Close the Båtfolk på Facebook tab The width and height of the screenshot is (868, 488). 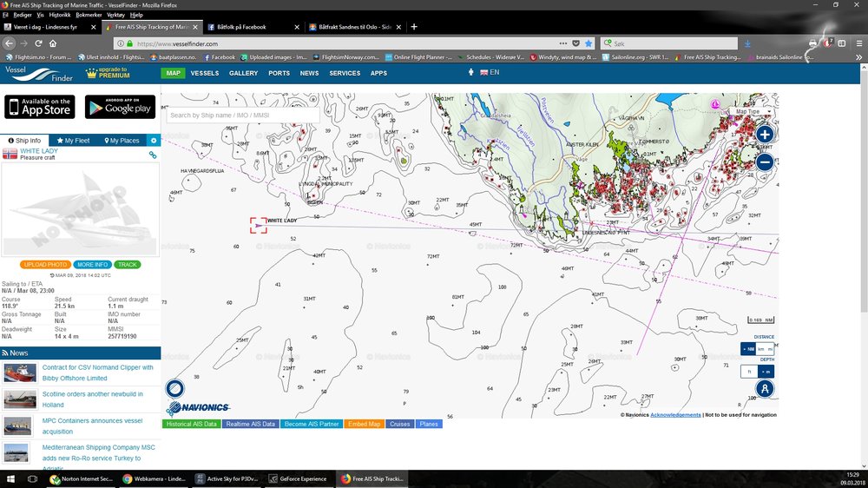[297, 27]
